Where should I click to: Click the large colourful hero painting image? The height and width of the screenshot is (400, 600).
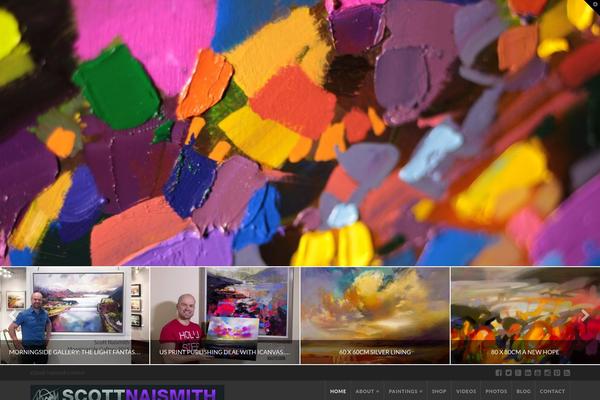300,132
